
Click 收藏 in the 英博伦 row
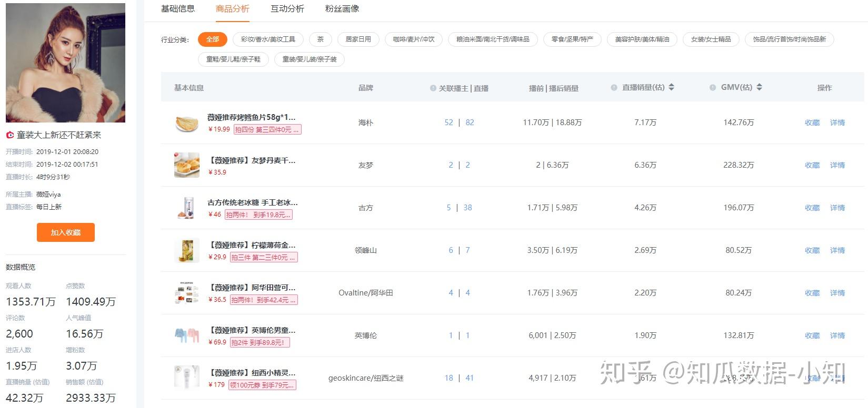tap(812, 335)
